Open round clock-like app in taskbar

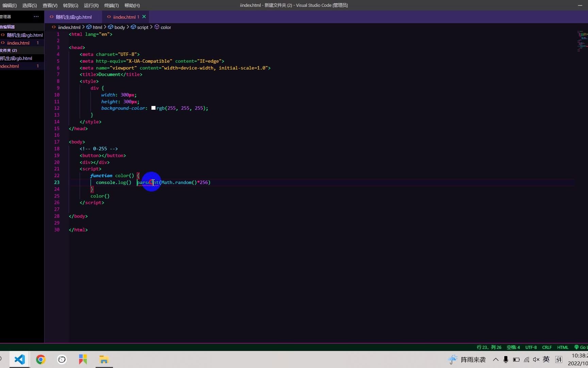(x=62, y=359)
